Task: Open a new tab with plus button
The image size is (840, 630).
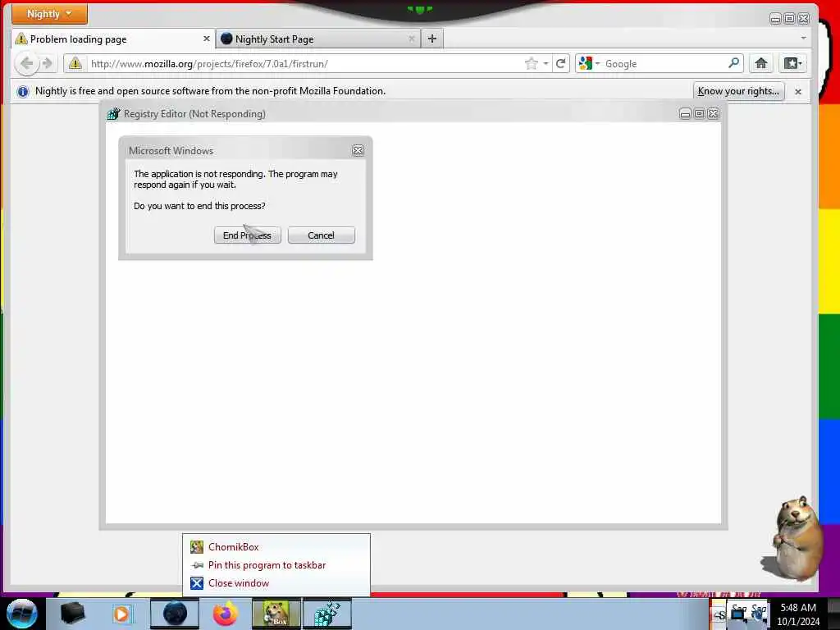Action: tap(432, 39)
